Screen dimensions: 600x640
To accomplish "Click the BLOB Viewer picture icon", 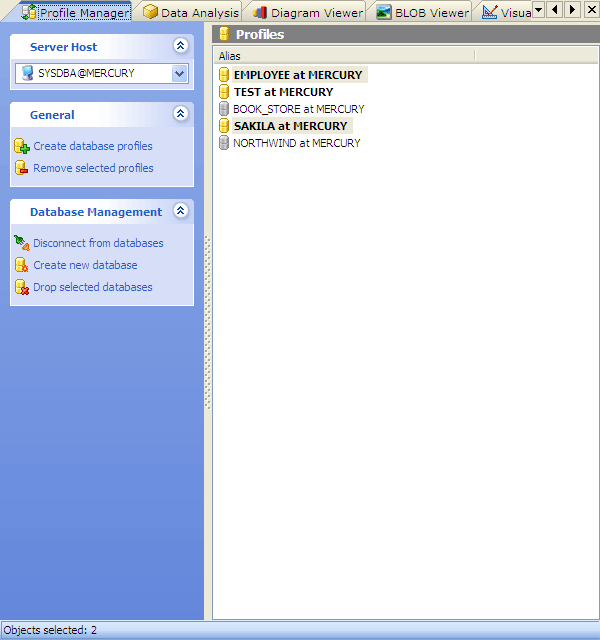I will click(x=384, y=12).
